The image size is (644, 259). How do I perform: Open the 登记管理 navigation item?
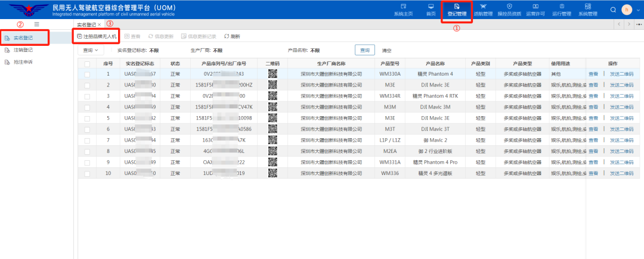point(457,10)
